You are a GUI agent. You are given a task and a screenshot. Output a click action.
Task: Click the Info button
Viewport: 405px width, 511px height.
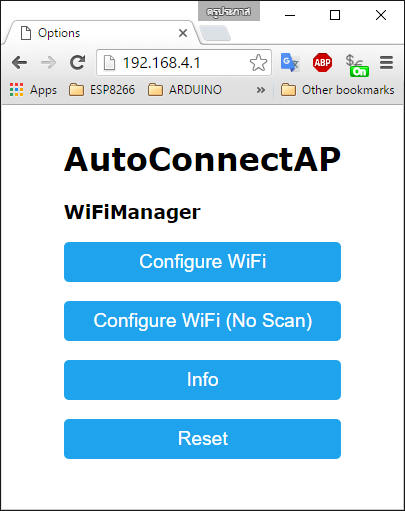click(x=202, y=380)
